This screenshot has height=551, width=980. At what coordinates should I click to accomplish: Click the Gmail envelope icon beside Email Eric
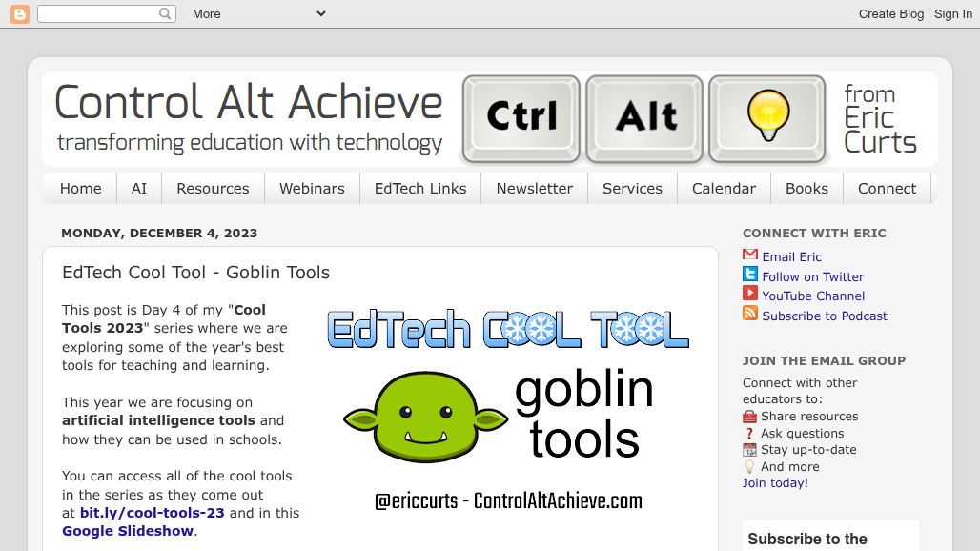click(x=749, y=255)
